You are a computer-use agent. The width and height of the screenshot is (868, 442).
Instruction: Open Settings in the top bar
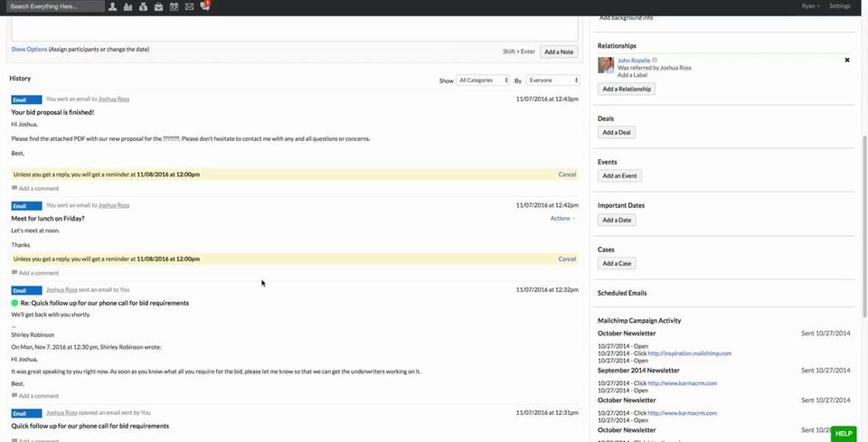[839, 6]
